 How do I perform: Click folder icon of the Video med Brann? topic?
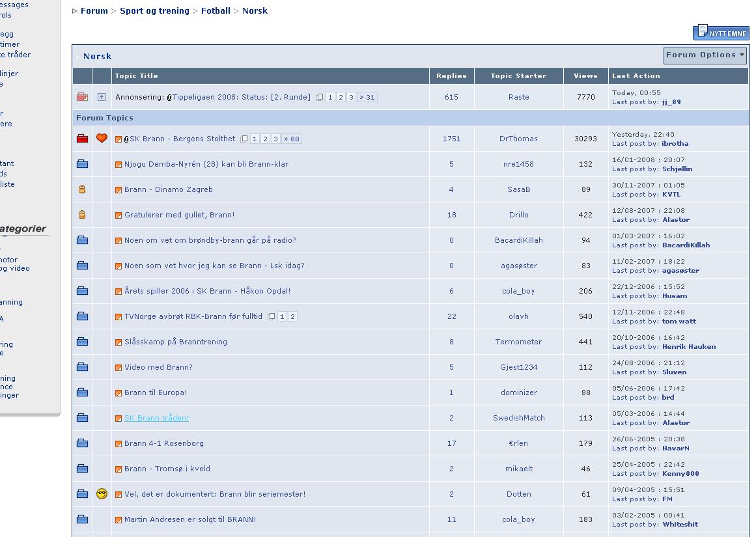83,367
